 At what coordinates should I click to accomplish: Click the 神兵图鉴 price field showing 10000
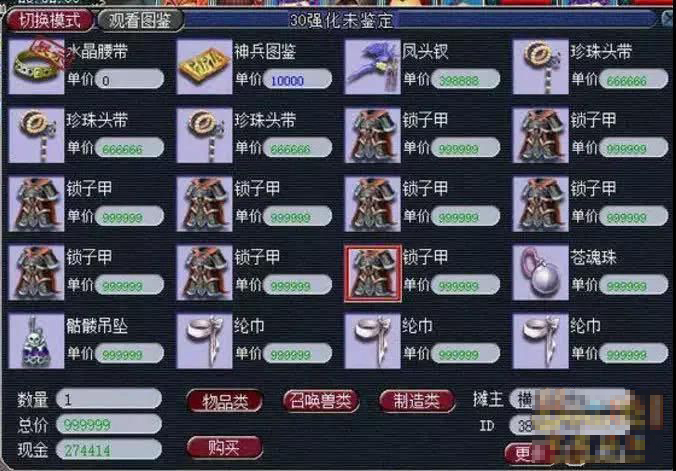297,80
